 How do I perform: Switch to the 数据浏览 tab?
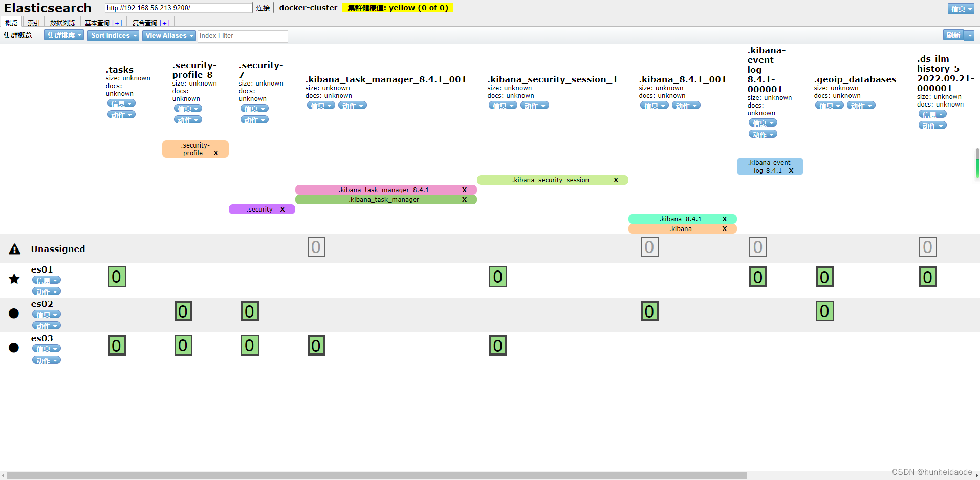pos(62,22)
